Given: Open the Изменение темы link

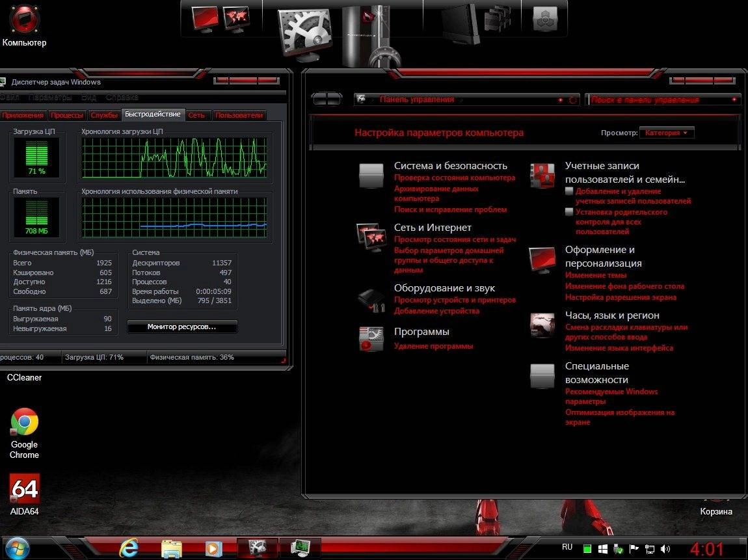Looking at the screenshot, I should tap(596, 275).
